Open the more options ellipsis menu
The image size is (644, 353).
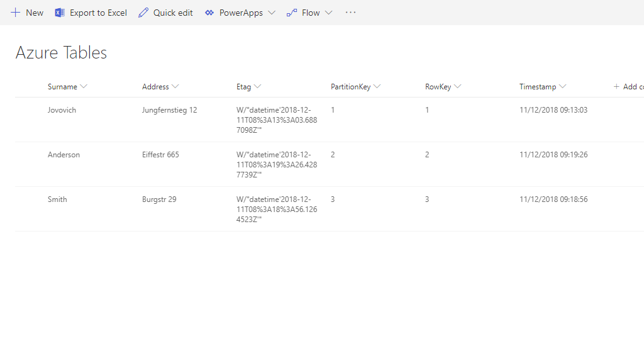point(351,13)
